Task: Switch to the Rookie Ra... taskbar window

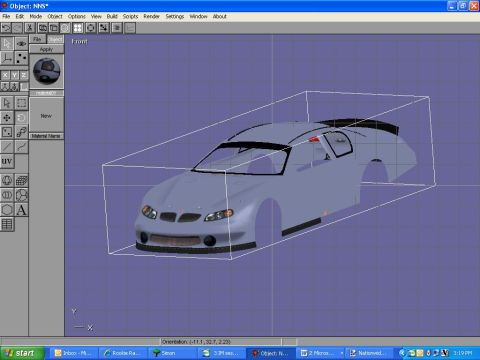Action: click(x=123, y=353)
